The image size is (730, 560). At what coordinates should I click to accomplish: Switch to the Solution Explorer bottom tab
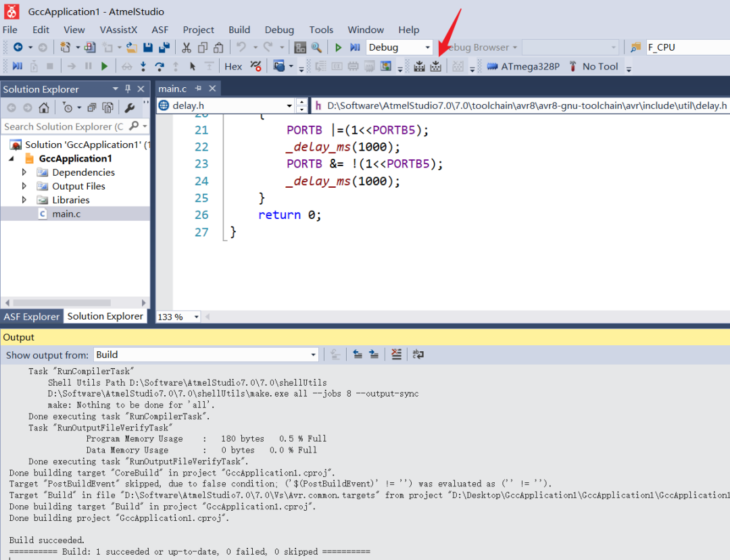click(x=105, y=316)
